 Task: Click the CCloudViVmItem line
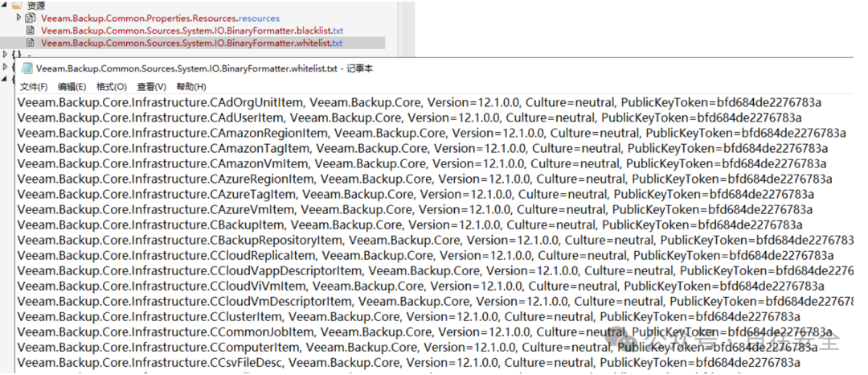[x=420, y=286]
